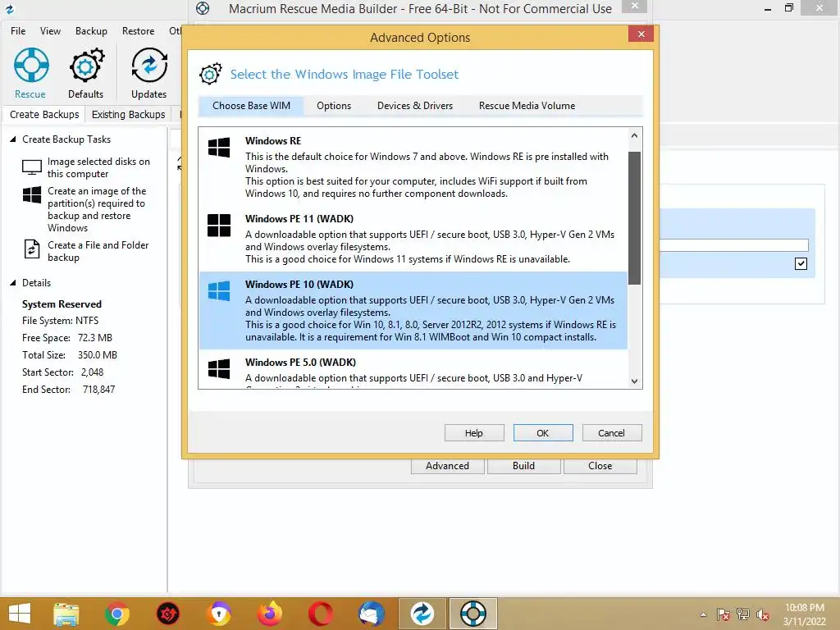
Task: Switch to Create Backups tab
Action: point(44,115)
